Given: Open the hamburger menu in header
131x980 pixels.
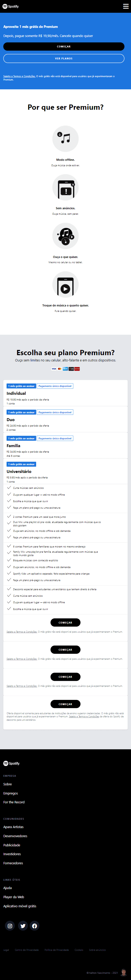Looking at the screenshot, I should coord(126,6).
